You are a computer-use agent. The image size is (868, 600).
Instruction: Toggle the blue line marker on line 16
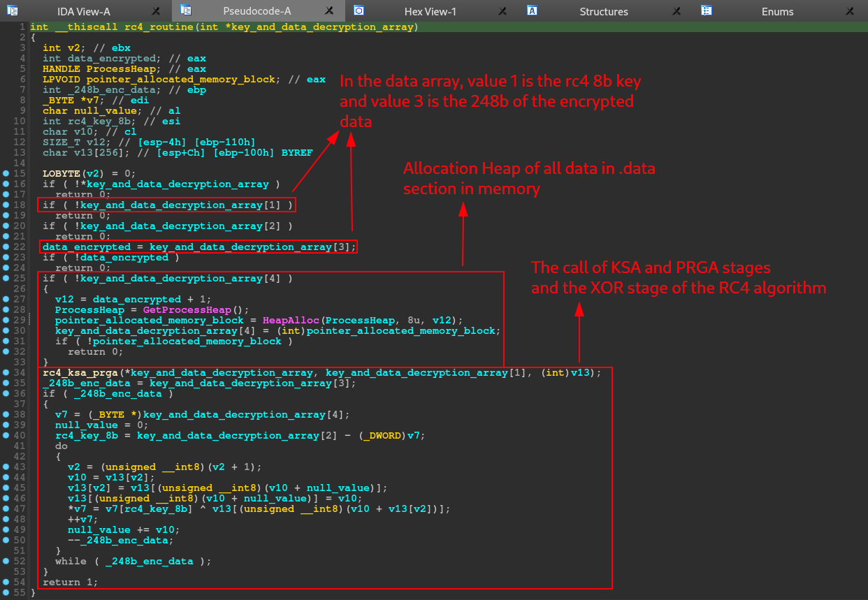coord(6,184)
